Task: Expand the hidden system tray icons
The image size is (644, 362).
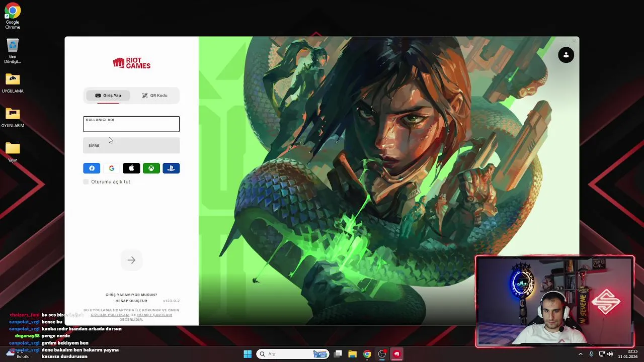Action: 581,354
